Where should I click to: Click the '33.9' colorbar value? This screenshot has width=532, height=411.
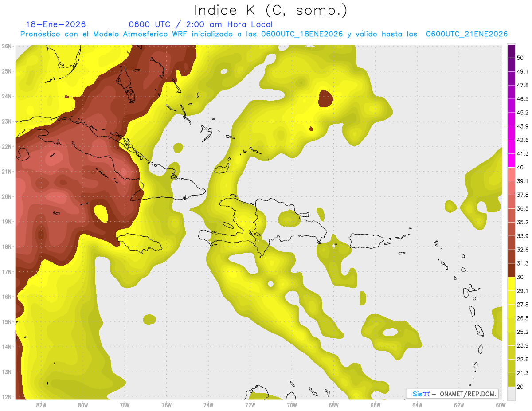(x=523, y=236)
